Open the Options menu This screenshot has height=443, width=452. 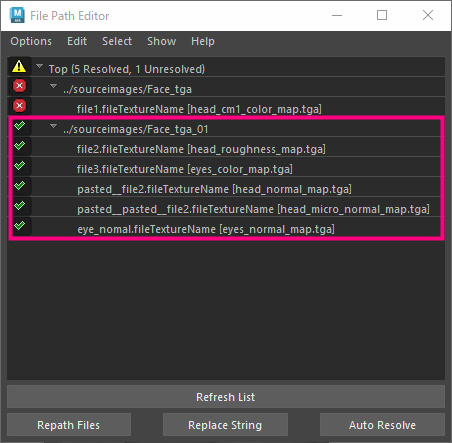click(31, 41)
